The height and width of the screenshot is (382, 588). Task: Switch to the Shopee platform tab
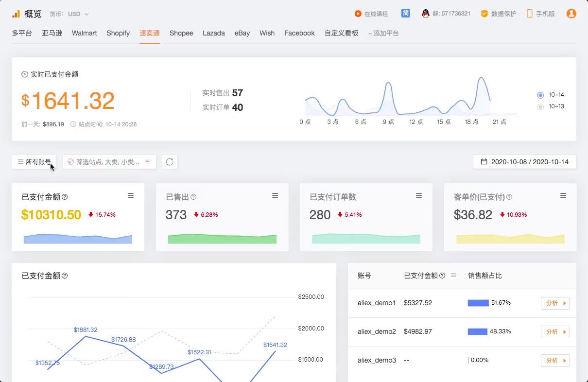click(x=181, y=33)
